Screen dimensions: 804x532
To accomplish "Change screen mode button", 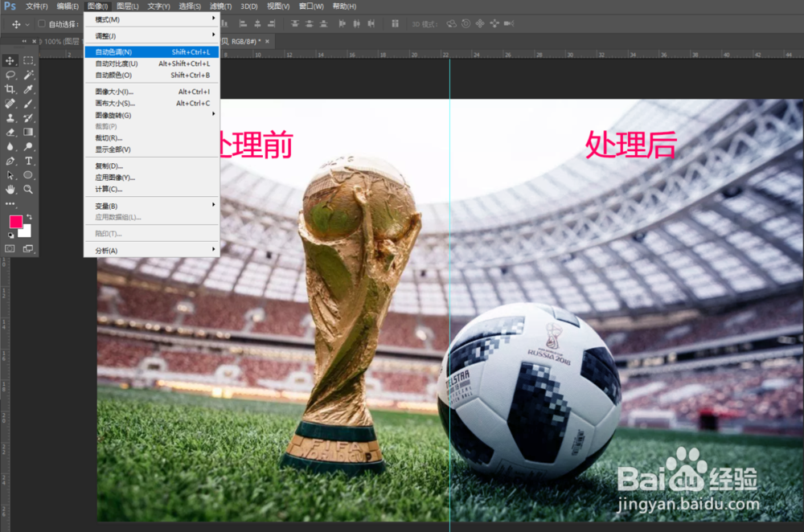I will click(27, 248).
